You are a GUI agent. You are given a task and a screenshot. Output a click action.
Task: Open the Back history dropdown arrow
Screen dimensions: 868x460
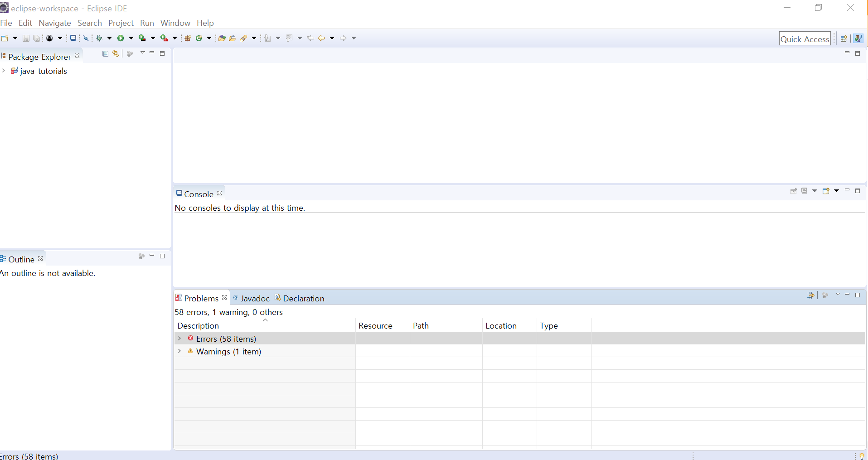click(x=332, y=38)
